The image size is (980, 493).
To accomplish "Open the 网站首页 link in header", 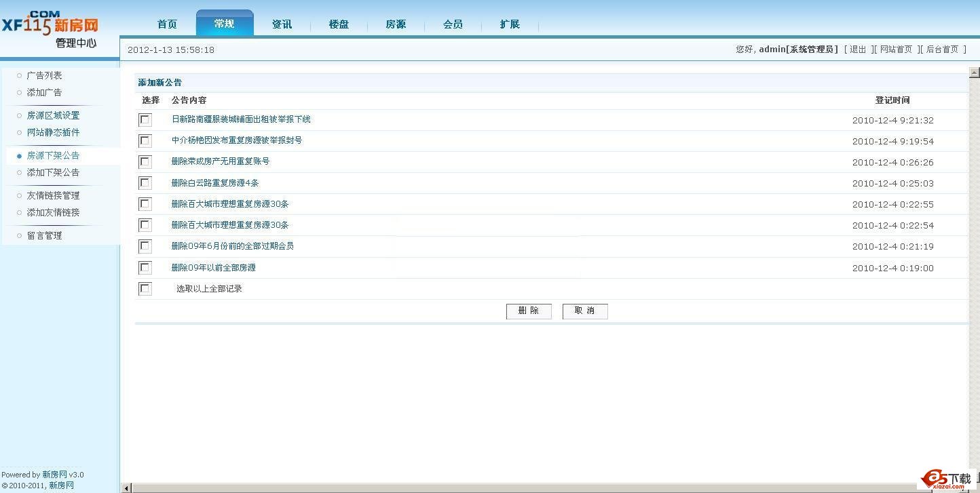I will point(896,50).
